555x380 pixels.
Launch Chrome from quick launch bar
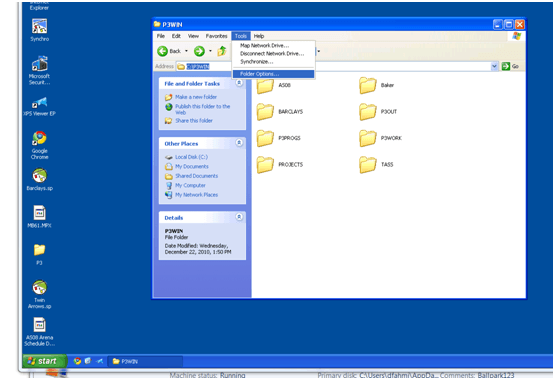click(x=77, y=361)
